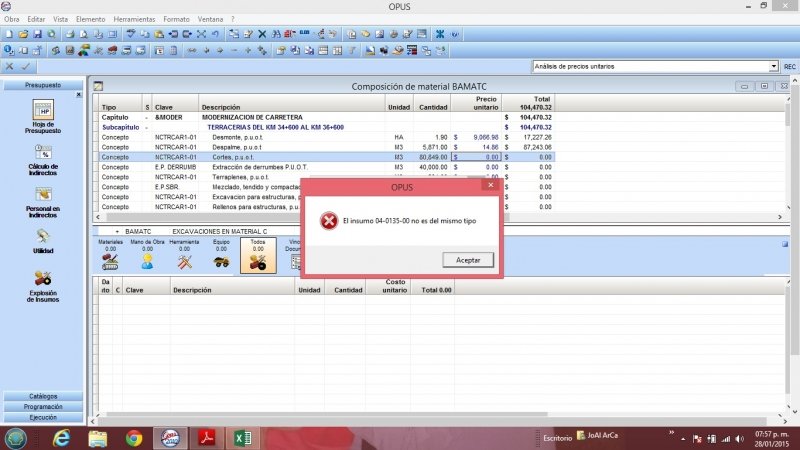The width and height of the screenshot is (800, 450).
Task: Select the Todos resources filter
Action: (x=258, y=259)
